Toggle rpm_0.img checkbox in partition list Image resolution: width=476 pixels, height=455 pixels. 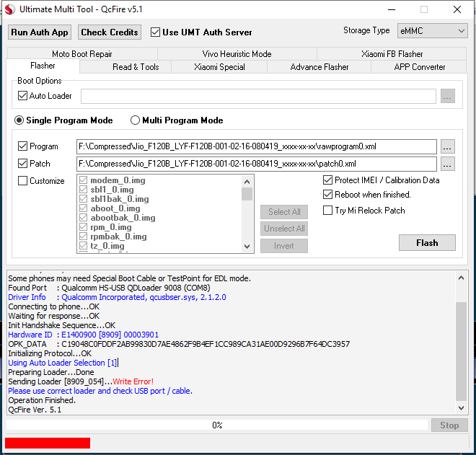click(83, 227)
